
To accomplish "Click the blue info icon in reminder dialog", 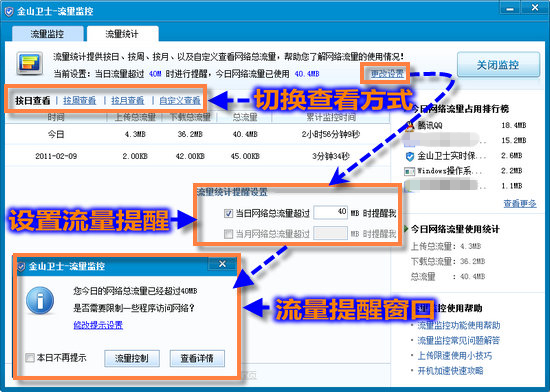I will (x=40, y=301).
